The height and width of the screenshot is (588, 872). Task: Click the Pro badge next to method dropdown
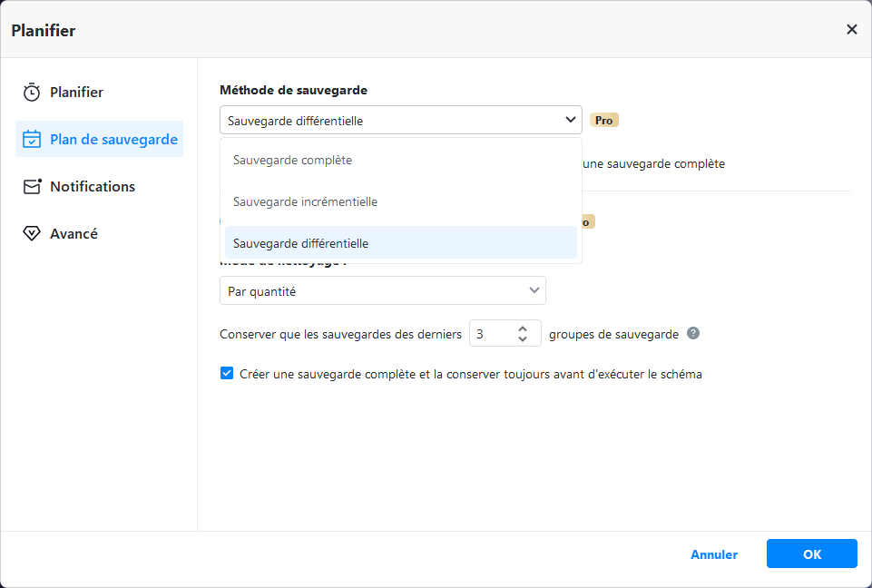[603, 120]
